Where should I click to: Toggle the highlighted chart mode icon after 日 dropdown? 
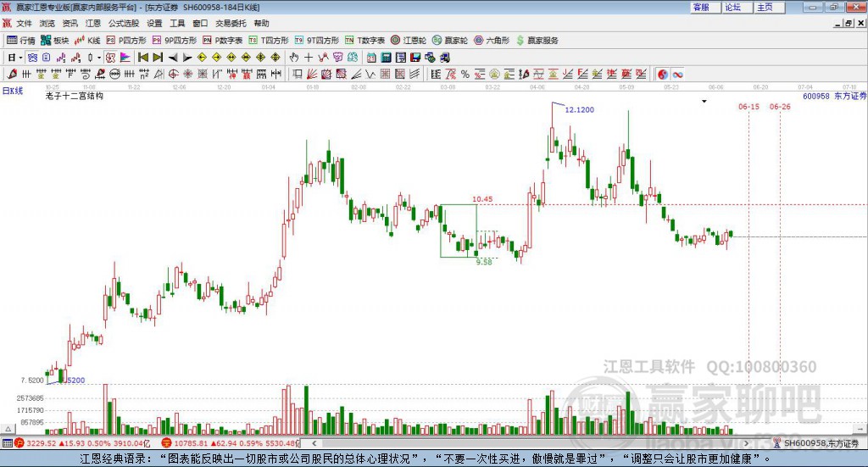[x=32, y=58]
